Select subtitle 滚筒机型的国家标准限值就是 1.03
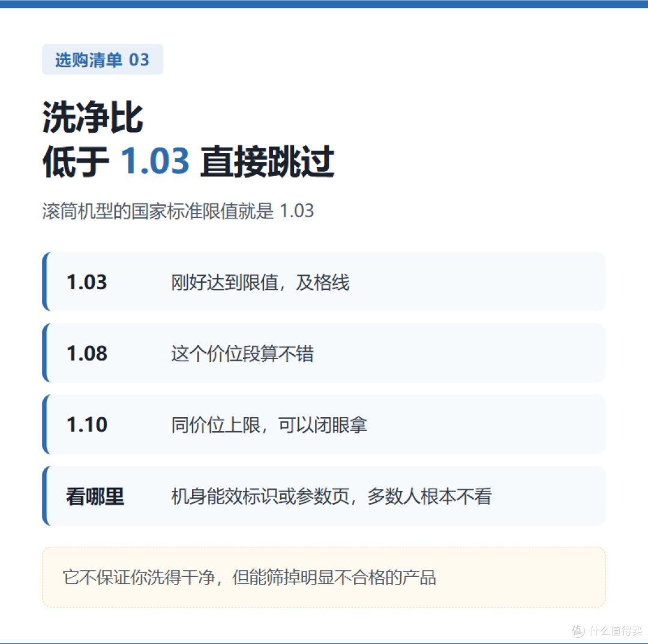The width and height of the screenshot is (648, 644). pyautogui.click(x=178, y=211)
